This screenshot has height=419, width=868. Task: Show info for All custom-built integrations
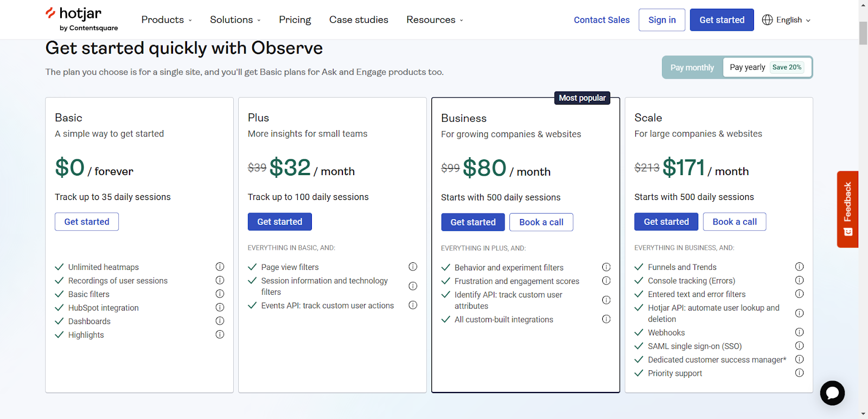tap(607, 319)
